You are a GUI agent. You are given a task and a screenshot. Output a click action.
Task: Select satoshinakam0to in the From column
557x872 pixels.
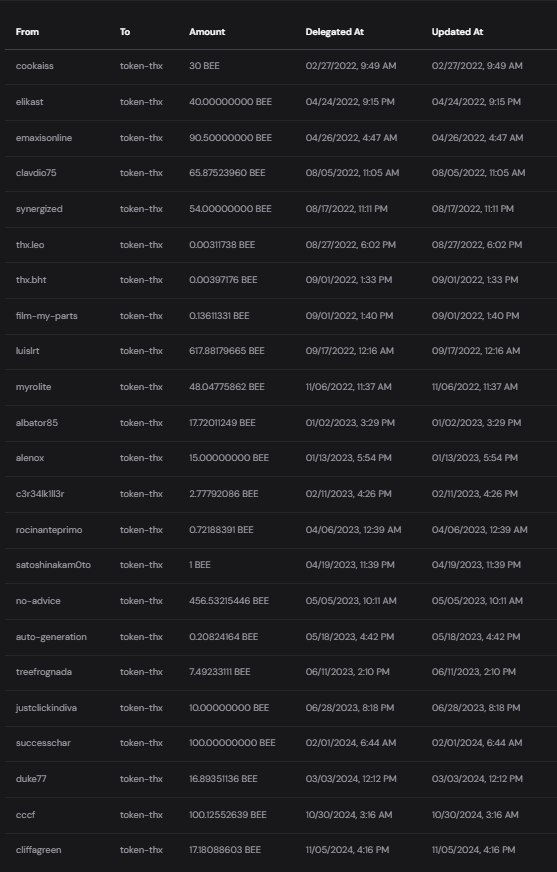[53, 565]
